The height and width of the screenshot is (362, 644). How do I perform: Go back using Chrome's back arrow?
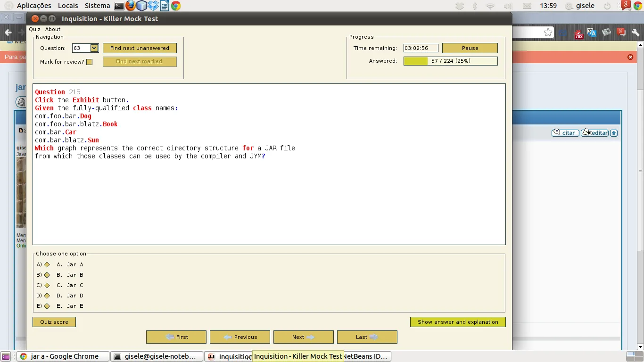click(8, 33)
